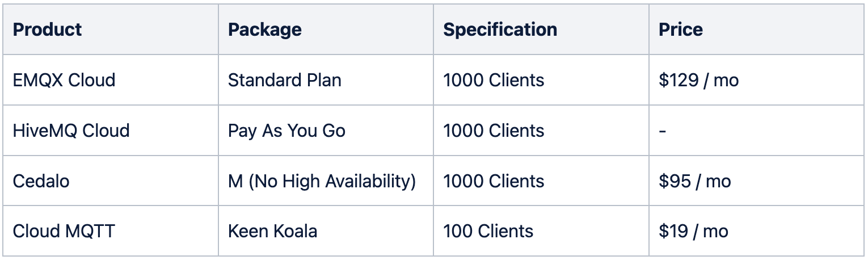The width and height of the screenshot is (868, 260).
Task: Click the Price column header
Action: (681, 30)
